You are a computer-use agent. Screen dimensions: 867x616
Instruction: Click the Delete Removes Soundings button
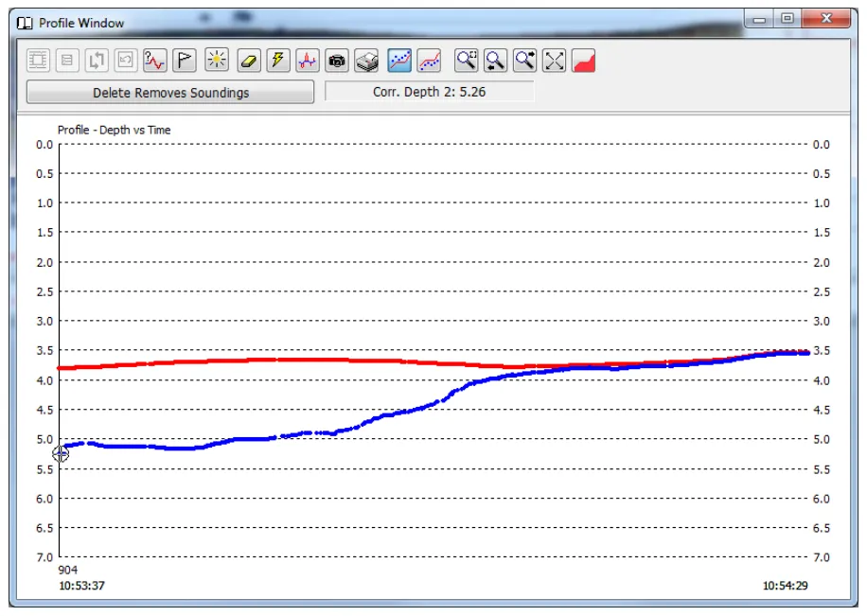170,93
